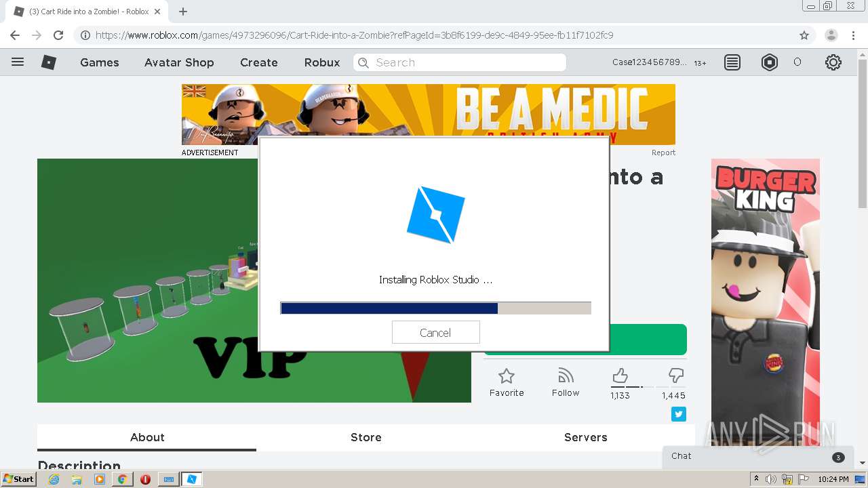Click the thumbs up like icon

click(x=620, y=375)
